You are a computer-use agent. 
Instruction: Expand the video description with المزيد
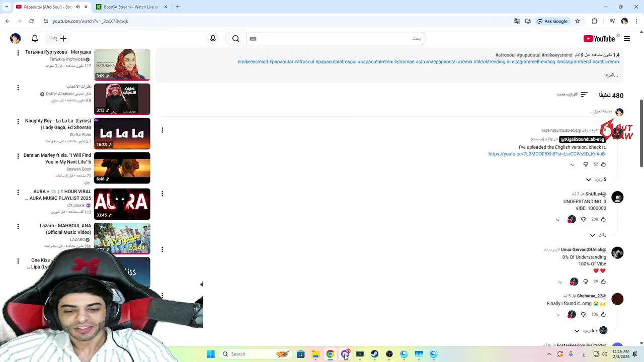click(611, 75)
